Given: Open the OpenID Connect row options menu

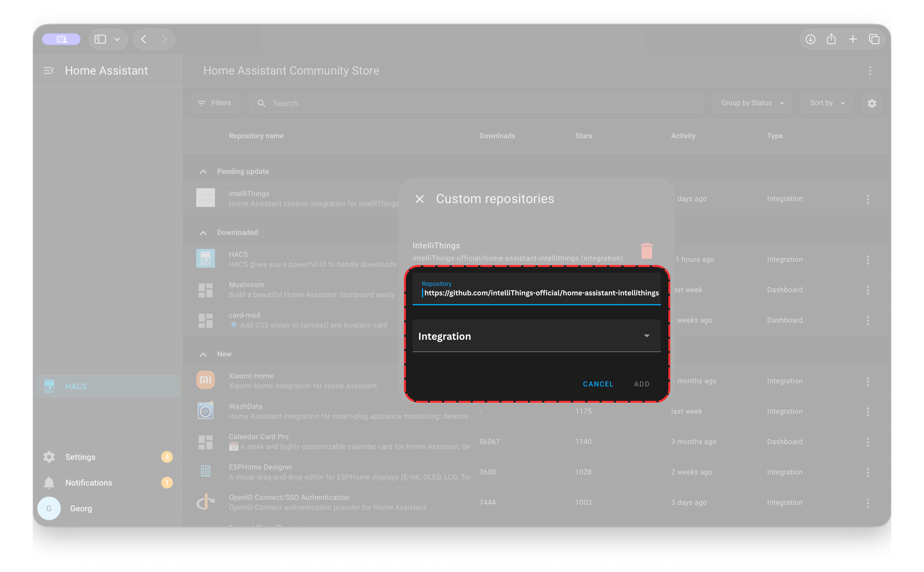Looking at the screenshot, I should click(x=868, y=503).
